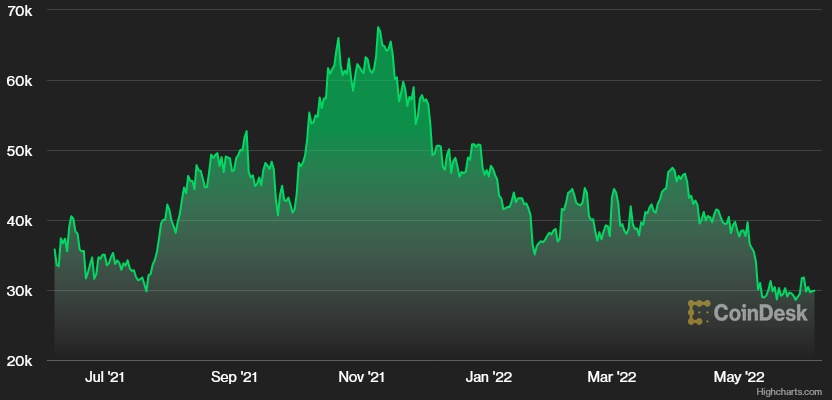The width and height of the screenshot is (832, 400).
Task: Click the all-time-high peak in November 2021
Action: (378, 27)
